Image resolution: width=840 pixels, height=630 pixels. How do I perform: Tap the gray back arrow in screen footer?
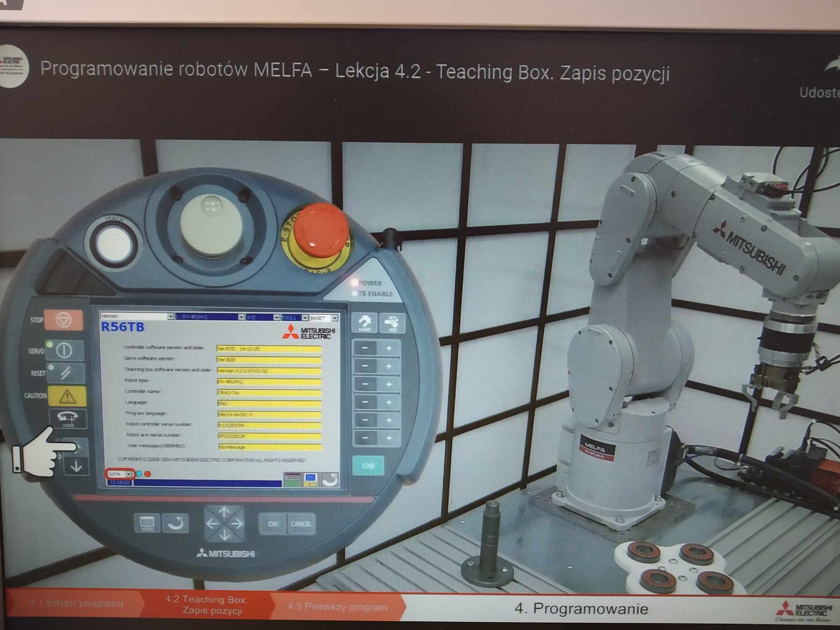(x=330, y=480)
